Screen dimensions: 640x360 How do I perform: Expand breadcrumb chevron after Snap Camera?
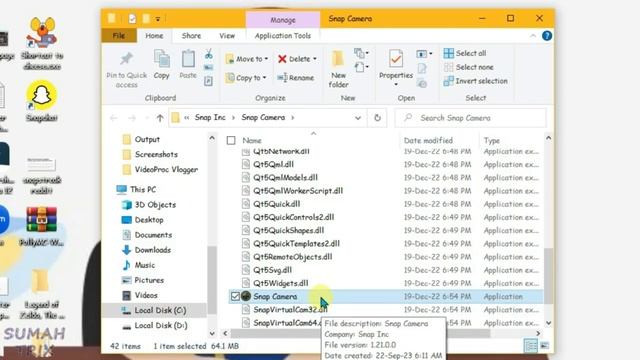pos(293,118)
